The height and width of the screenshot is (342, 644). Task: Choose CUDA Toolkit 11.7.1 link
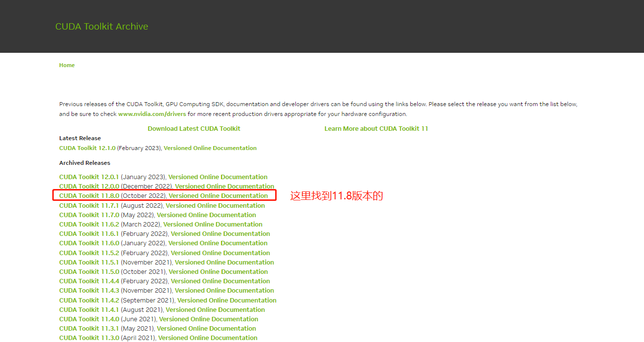(x=89, y=206)
